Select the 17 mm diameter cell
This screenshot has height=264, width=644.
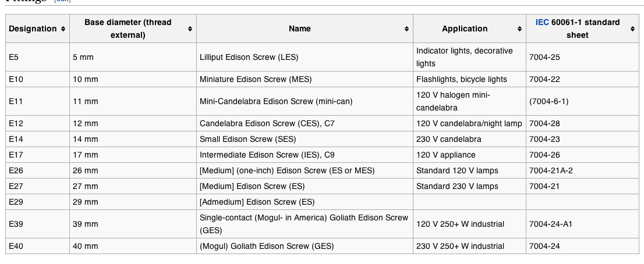(x=86, y=155)
